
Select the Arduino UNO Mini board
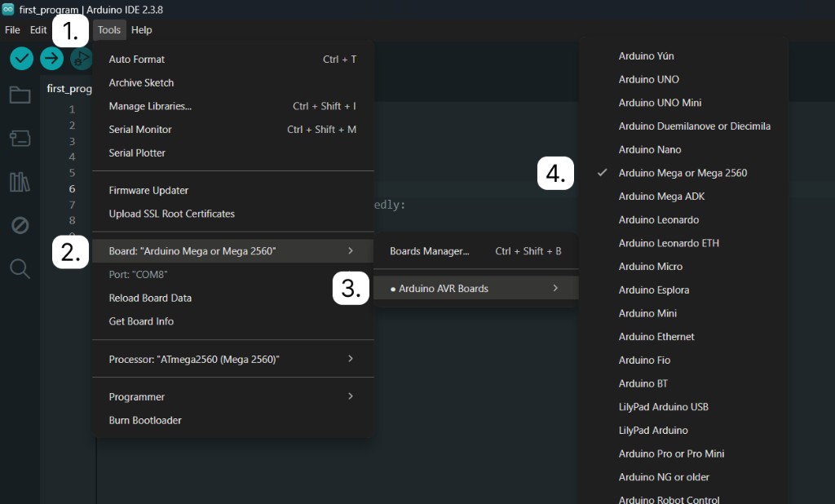tap(684, 103)
